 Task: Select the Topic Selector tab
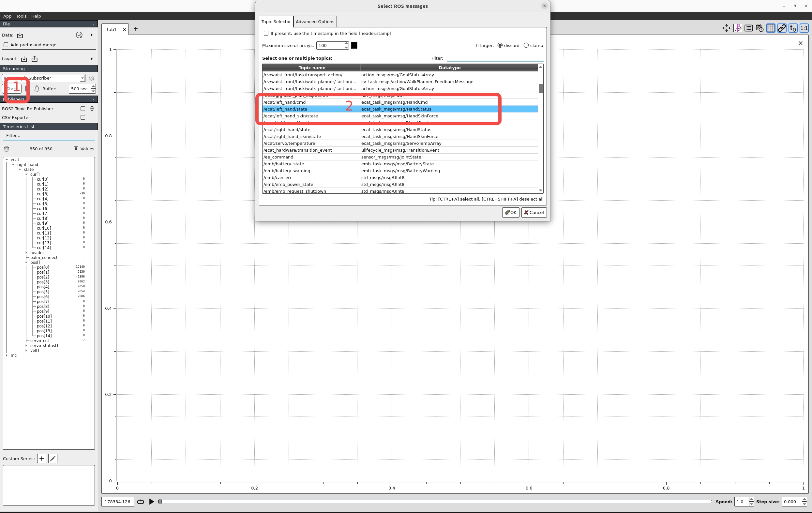coord(276,22)
